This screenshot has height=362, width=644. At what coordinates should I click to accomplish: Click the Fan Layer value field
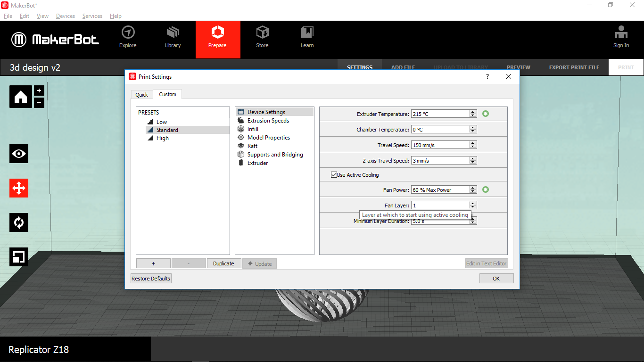[x=440, y=205]
